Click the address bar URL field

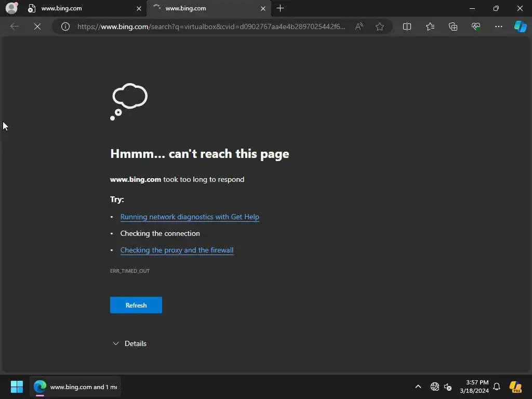[211, 26]
